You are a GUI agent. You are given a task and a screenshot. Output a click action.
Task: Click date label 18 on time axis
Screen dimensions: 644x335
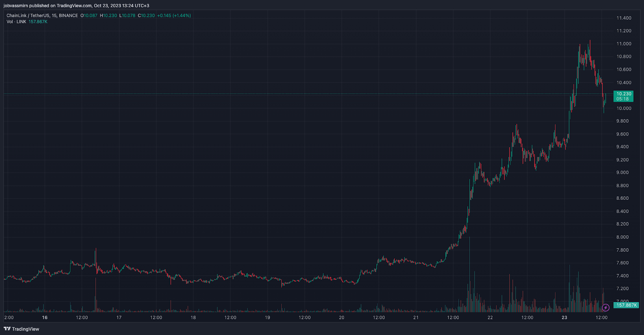193,317
